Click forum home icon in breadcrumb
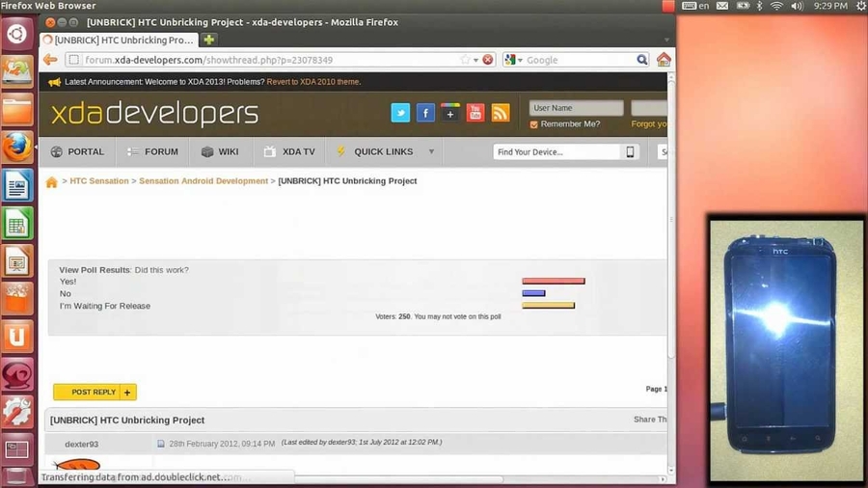Viewport: 868px width, 488px height. point(52,181)
